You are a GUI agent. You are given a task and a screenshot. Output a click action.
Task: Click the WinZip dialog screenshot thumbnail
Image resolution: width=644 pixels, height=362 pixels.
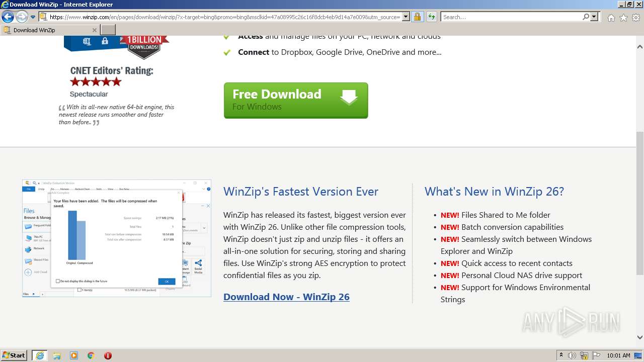[x=117, y=238]
